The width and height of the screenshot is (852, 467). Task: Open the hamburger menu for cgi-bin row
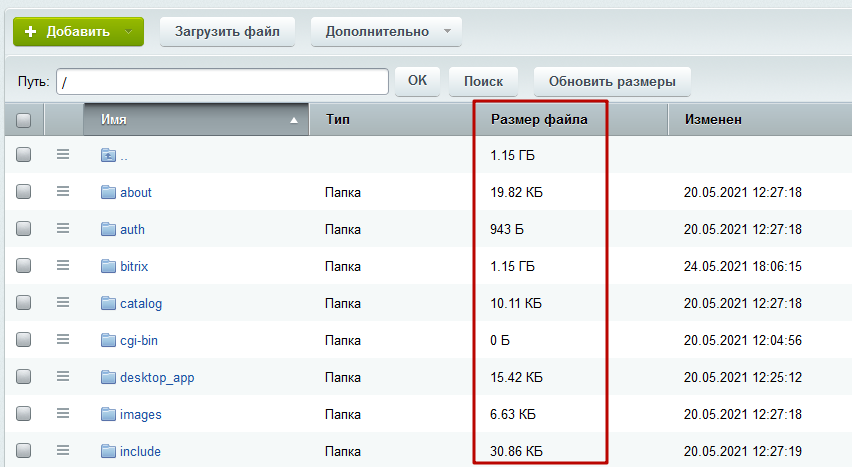click(x=63, y=340)
